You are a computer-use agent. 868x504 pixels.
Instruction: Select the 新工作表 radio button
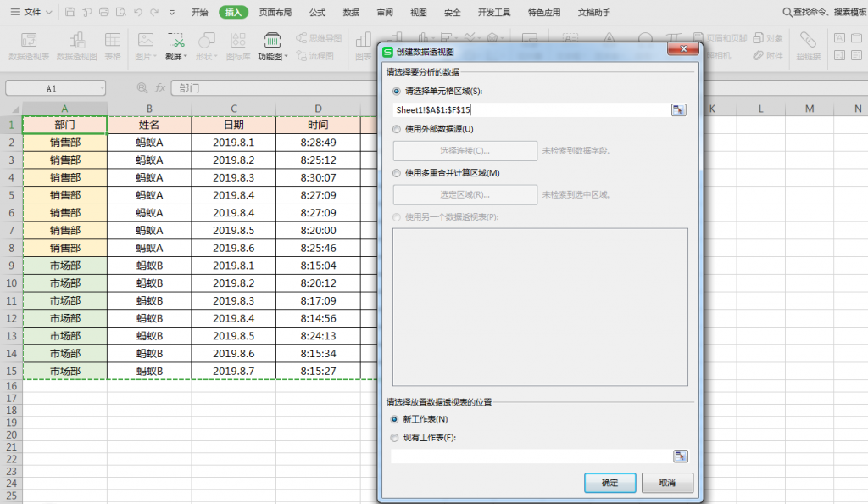point(395,419)
